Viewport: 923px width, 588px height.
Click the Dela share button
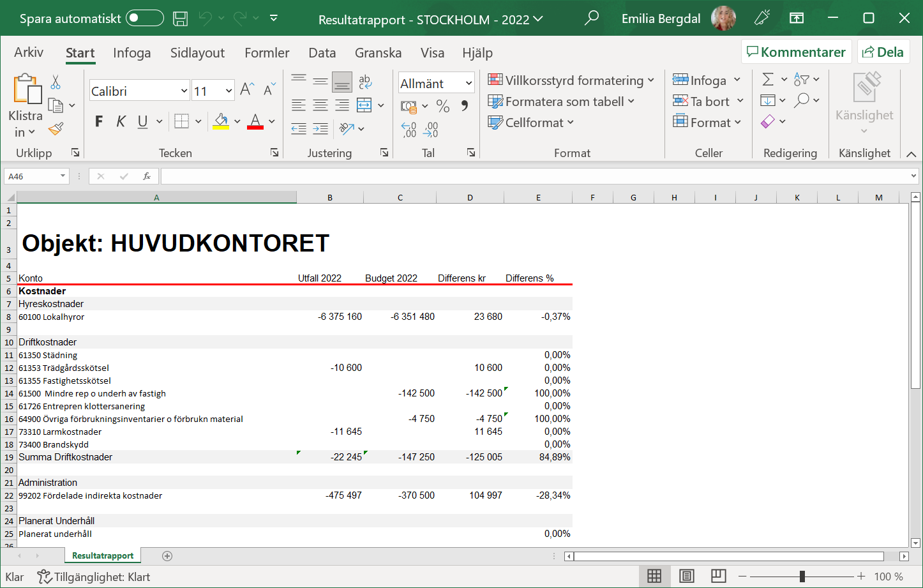click(883, 52)
